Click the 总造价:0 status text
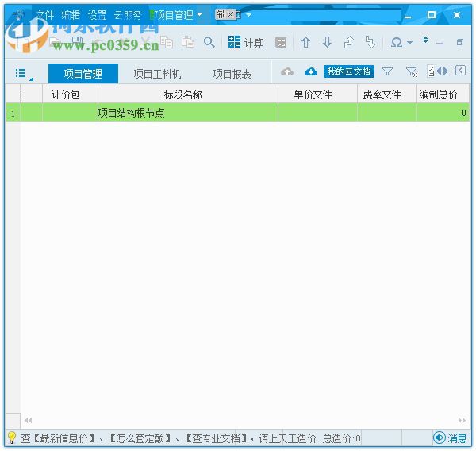This screenshot has width=476, height=451. pyautogui.click(x=341, y=438)
